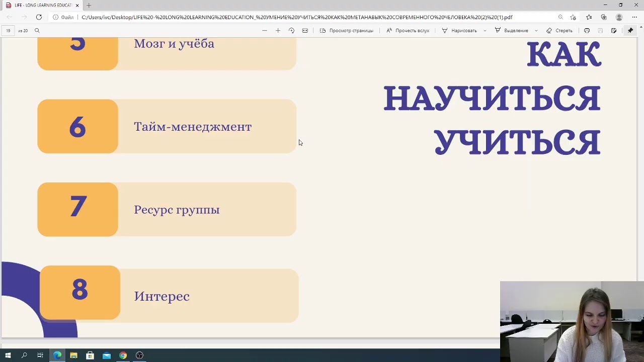Unpin the PDF toolbar with pin icon
The height and width of the screenshot is (362, 644).
pyautogui.click(x=630, y=31)
